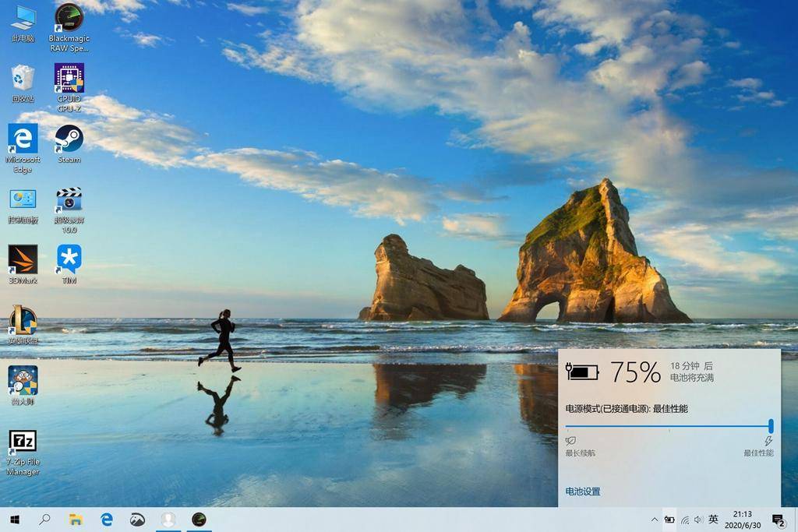
Task: Click the 21:13 clock and date
Action: point(743,520)
